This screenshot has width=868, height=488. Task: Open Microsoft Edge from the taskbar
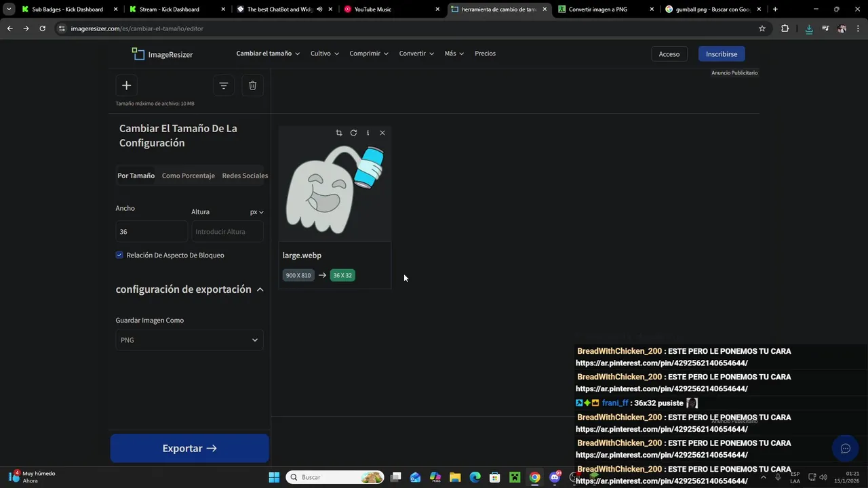click(475, 477)
